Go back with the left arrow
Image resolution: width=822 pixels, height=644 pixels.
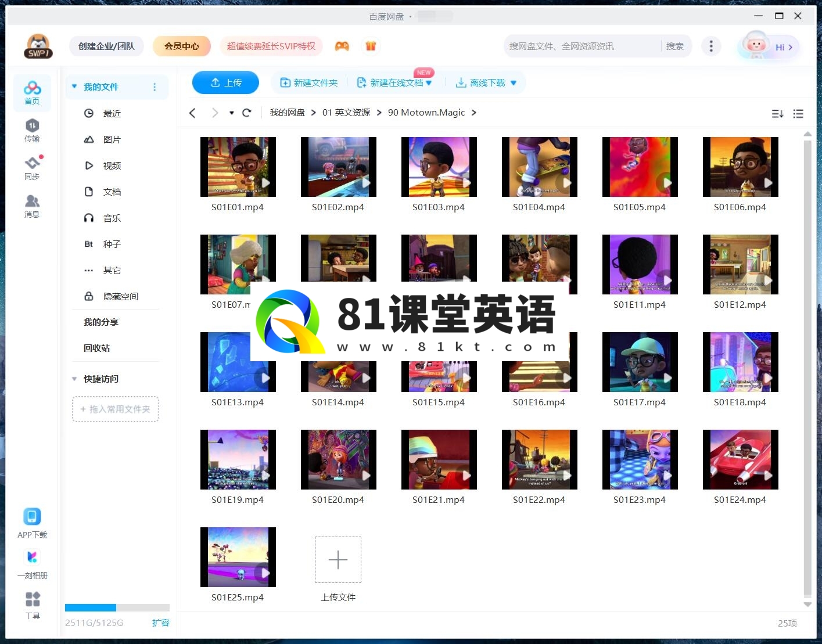(193, 113)
